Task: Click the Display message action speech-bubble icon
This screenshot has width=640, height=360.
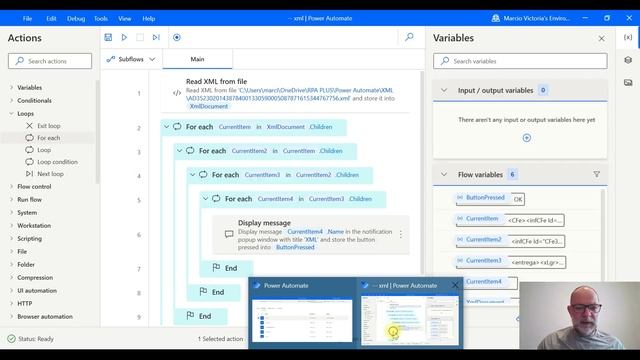Action: [229, 234]
